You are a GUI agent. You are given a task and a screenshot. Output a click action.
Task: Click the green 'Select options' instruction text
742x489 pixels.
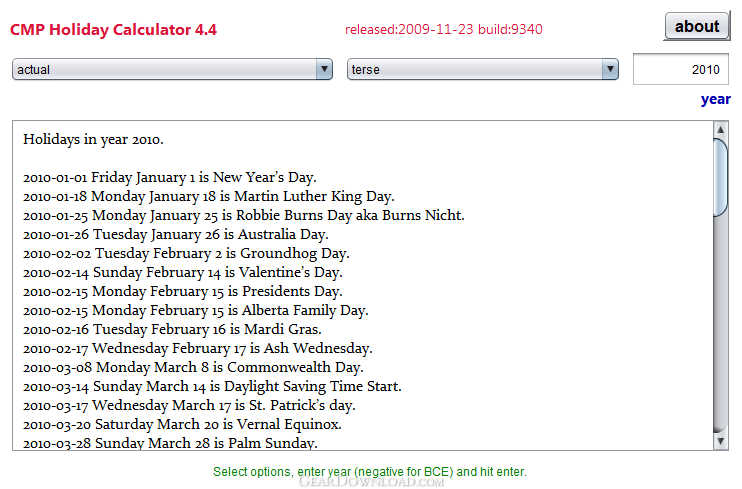370,471
